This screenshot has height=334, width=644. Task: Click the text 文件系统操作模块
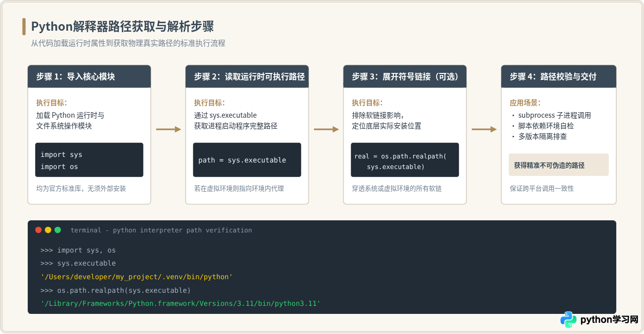point(64,126)
